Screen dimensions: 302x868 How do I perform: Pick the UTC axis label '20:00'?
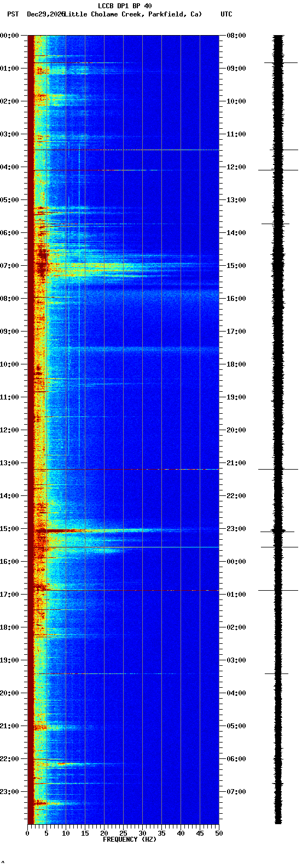[236, 430]
